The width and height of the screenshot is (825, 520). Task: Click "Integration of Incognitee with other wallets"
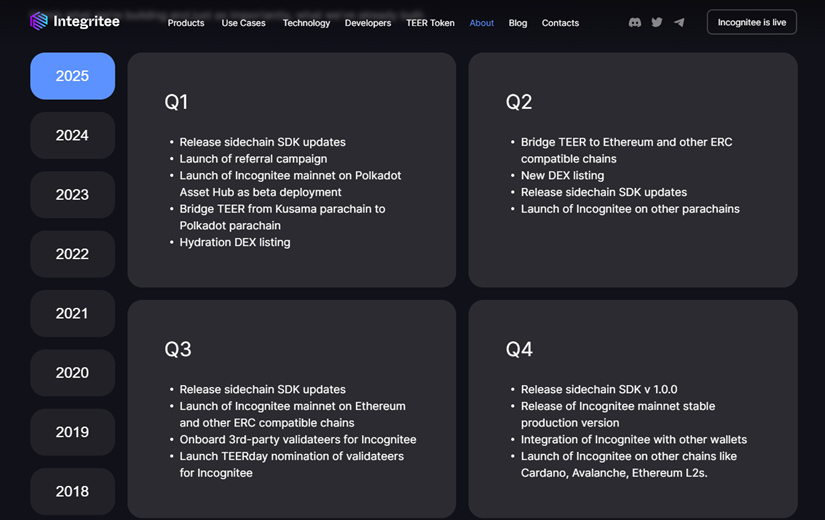[634, 439]
